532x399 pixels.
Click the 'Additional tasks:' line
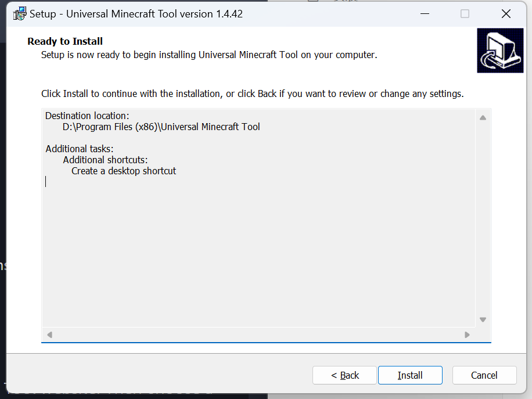[80, 149]
